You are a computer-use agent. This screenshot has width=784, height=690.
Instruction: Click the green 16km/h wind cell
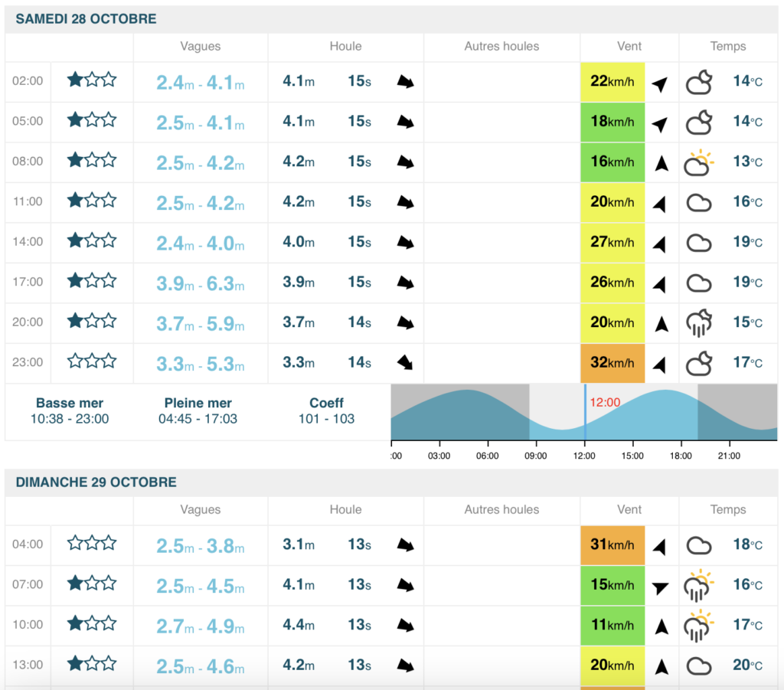coord(612,162)
